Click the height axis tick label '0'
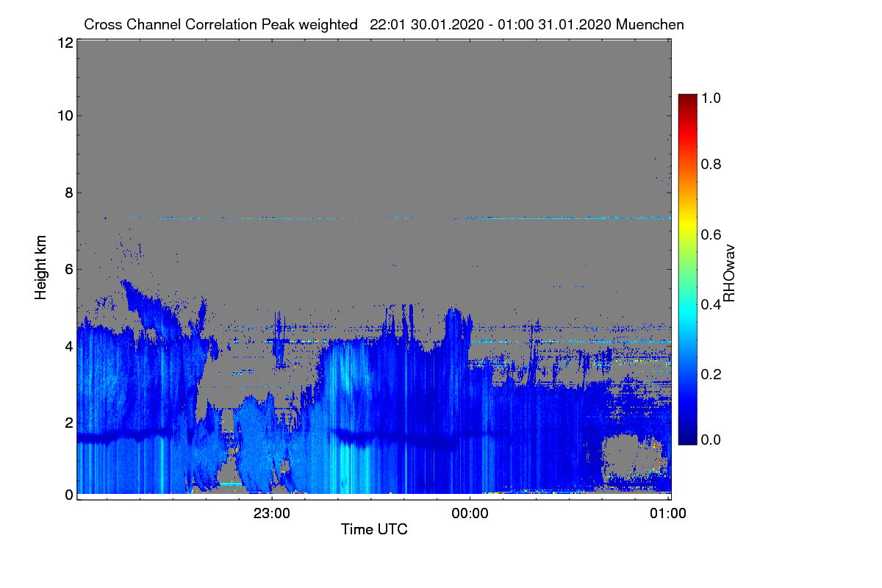Image resolution: width=882 pixels, height=588 pixels. [68, 495]
